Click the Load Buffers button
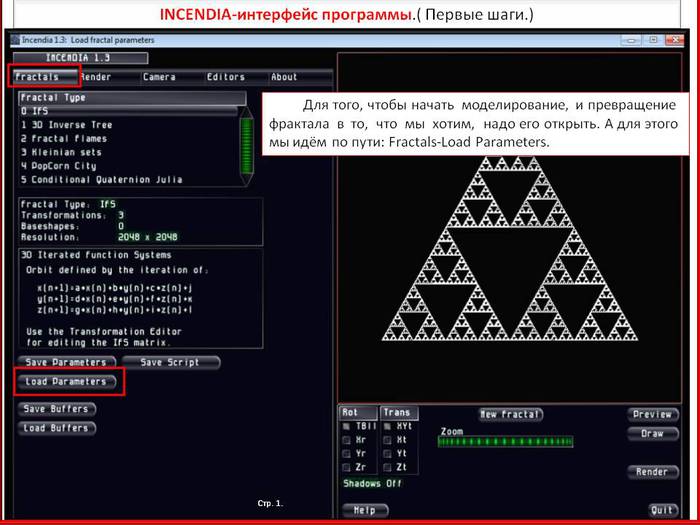This screenshot has height=525, width=700. [x=56, y=428]
